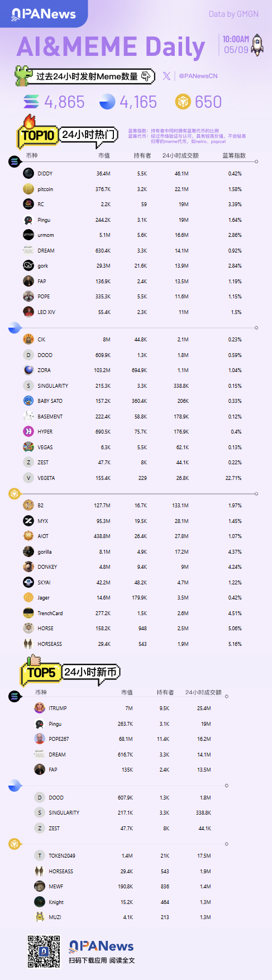Image resolution: width=272 pixels, height=980 pixels.
Task: Click the ITRUMP avatar icon
Action: pyautogui.click(x=40, y=708)
